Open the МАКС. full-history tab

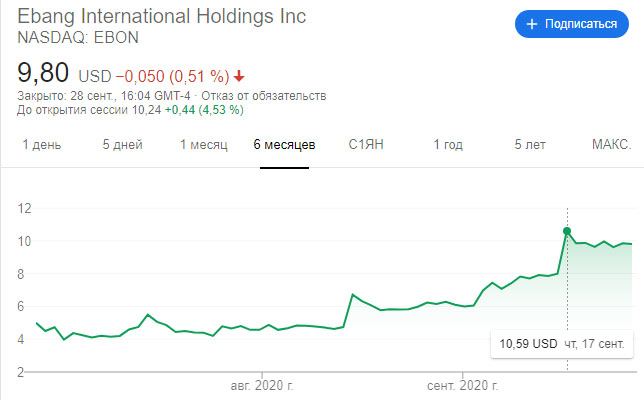[x=611, y=145]
